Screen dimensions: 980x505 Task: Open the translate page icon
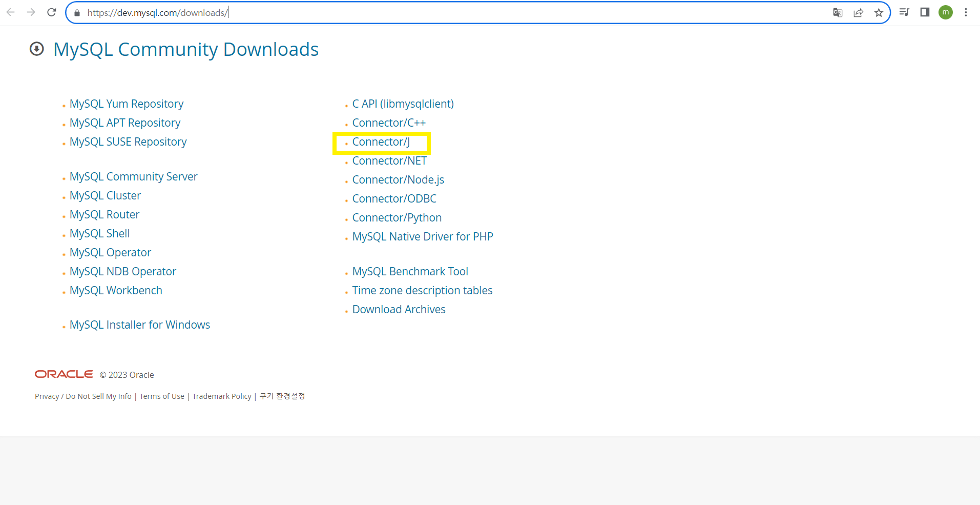click(x=838, y=13)
